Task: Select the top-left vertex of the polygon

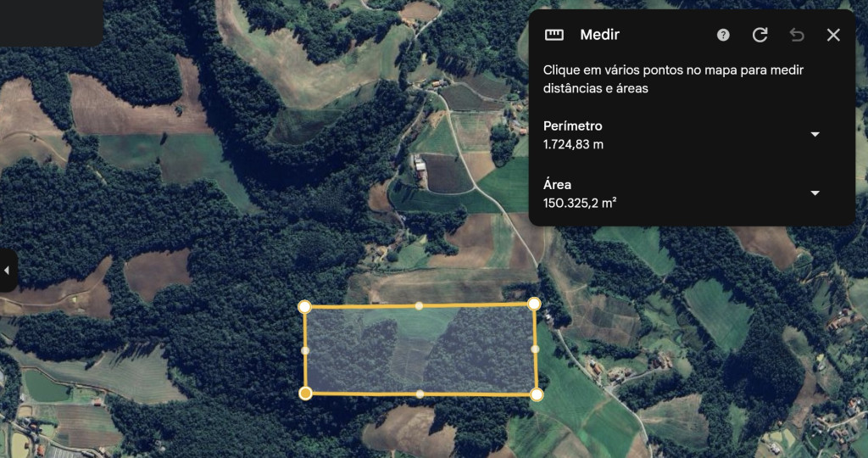Action: tap(304, 307)
